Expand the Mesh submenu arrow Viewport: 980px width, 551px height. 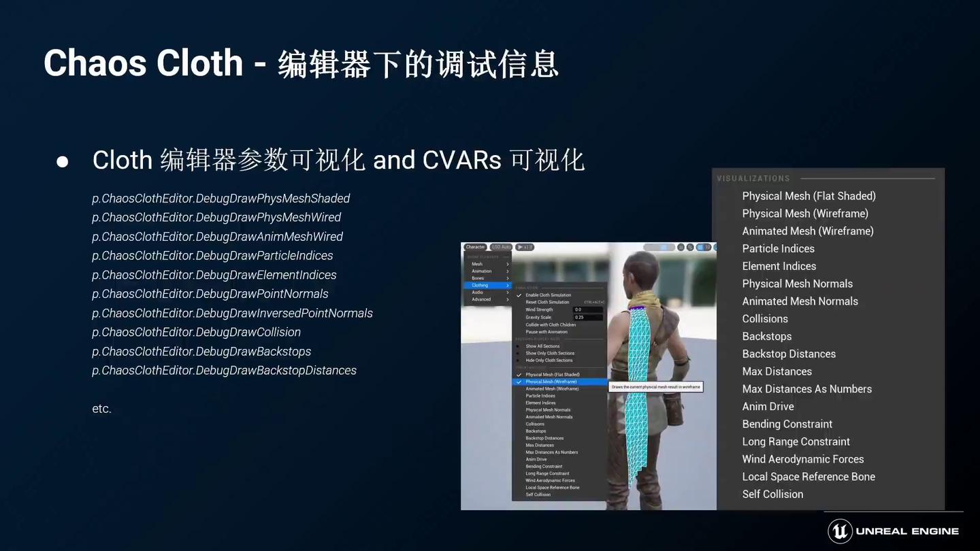(x=508, y=264)
